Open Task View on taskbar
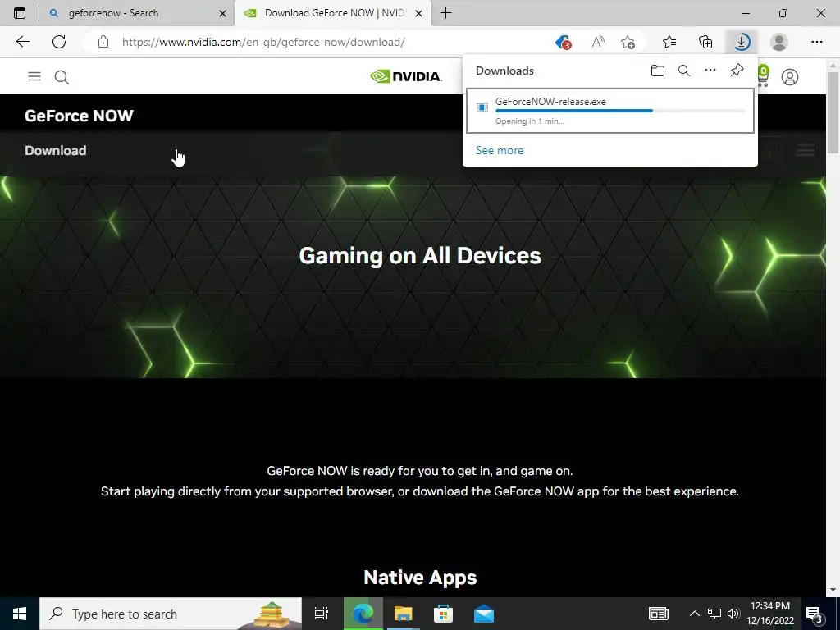840x630 pixels. (x=322, y=614)
